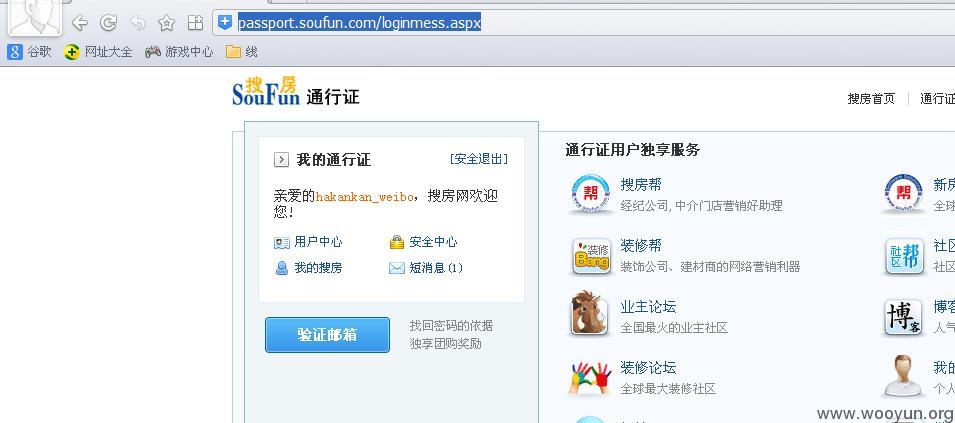Click the shield icon in address bar

[225, 23]
